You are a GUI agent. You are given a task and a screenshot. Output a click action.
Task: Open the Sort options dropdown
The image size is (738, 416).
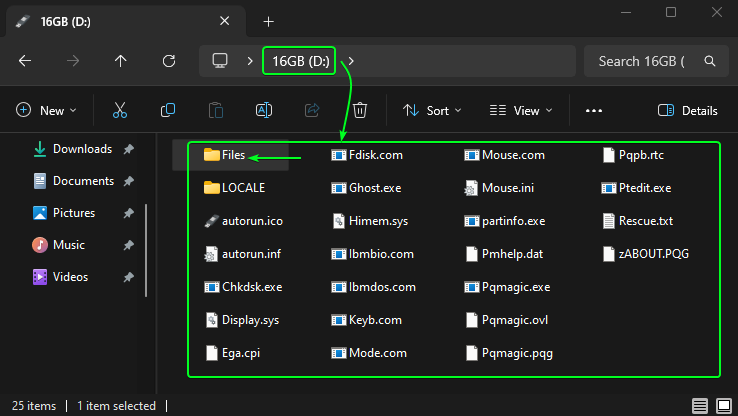coord(432,111)
